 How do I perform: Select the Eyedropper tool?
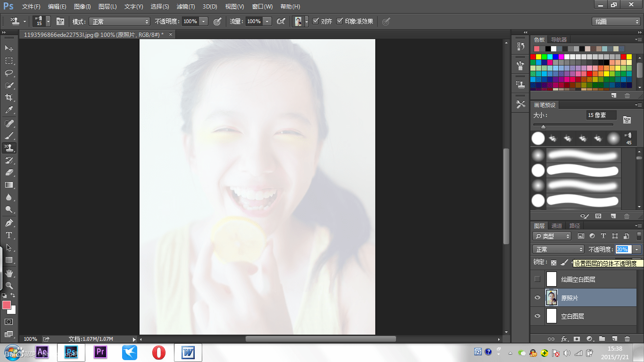click(8, 110)
